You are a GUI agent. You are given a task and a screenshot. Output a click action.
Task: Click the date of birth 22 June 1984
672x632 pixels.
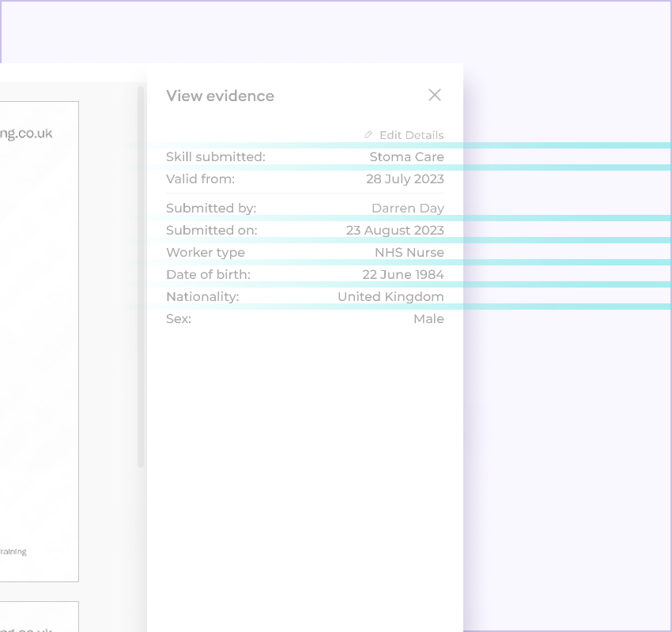coord(403,274)
